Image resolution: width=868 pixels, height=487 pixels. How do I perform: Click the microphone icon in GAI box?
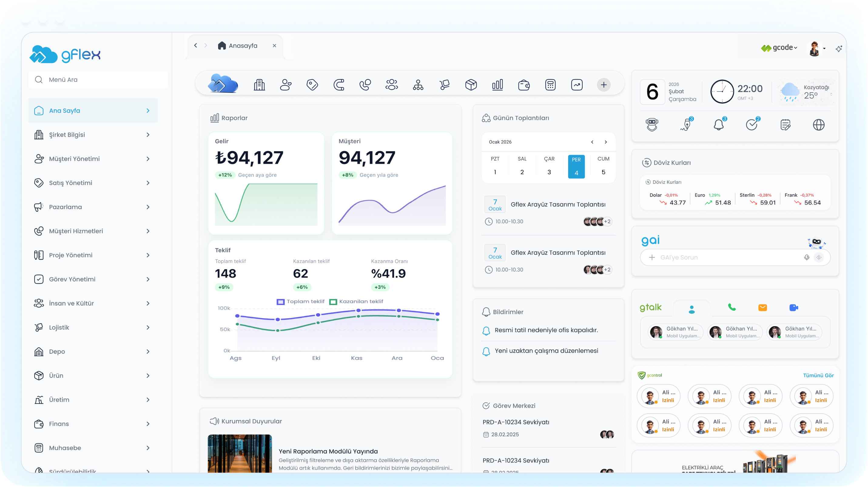point(806,258)
